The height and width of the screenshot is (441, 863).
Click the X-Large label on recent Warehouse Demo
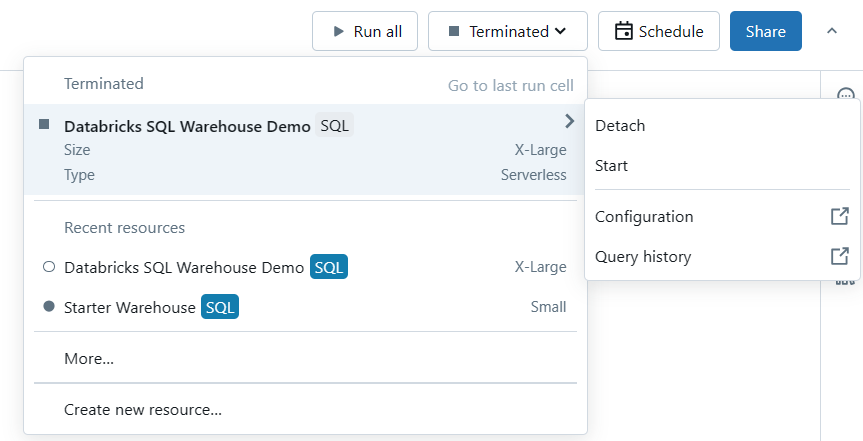[540, 267]
